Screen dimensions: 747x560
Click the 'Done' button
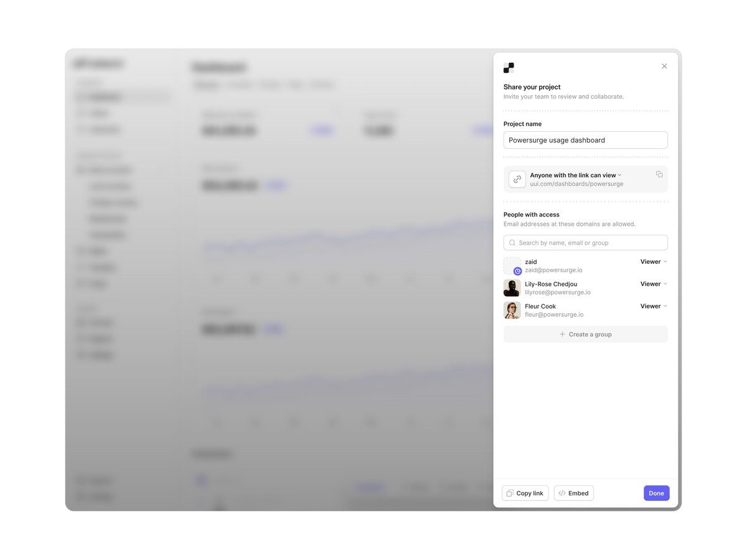coord(656,493)
